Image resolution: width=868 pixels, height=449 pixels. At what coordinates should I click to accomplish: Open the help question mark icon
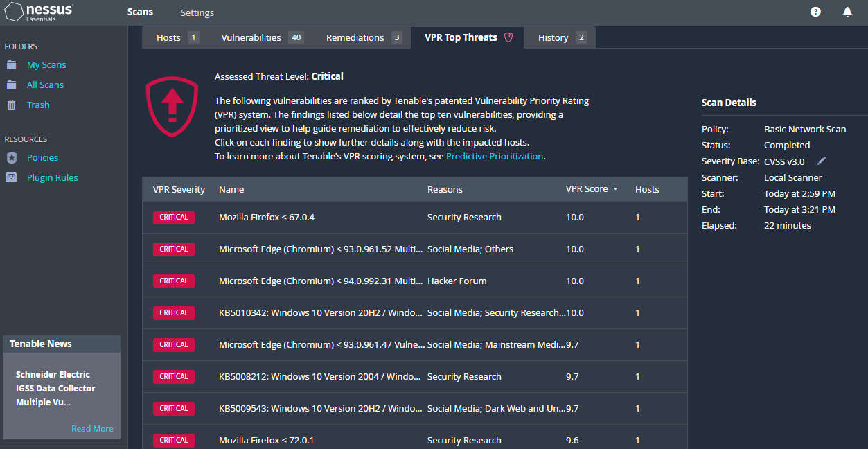[x=815, y=12]
